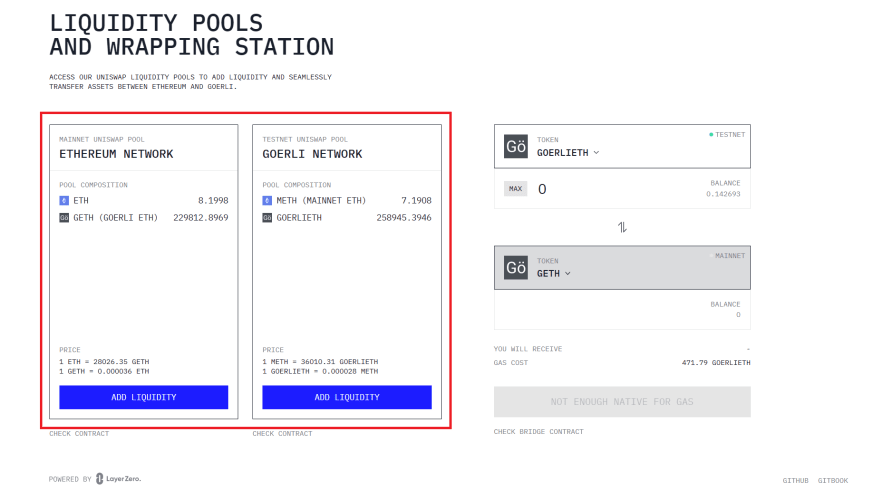Click the GOERLIETH icon in Goerli pool

click(x=267, y=218)
